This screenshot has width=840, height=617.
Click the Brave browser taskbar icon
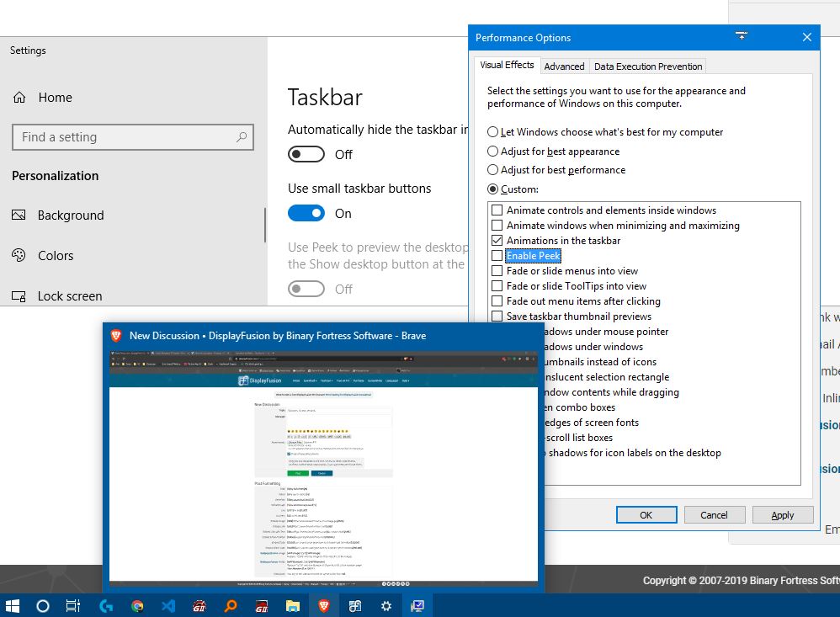coord(323,605)
